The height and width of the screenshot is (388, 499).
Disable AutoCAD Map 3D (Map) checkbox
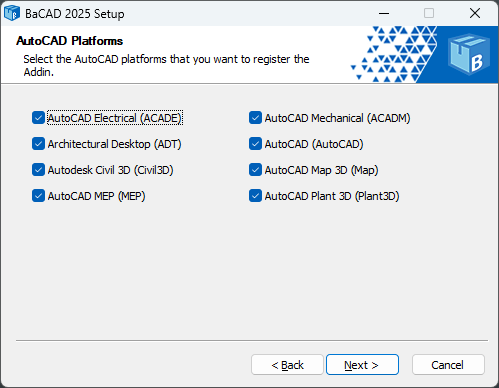tap(255, 170)
